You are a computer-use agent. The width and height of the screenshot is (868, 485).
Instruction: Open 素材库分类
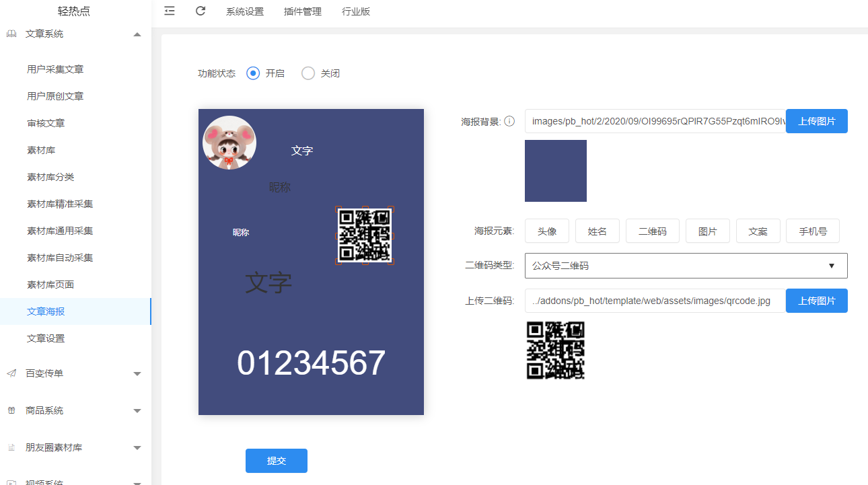50,177
